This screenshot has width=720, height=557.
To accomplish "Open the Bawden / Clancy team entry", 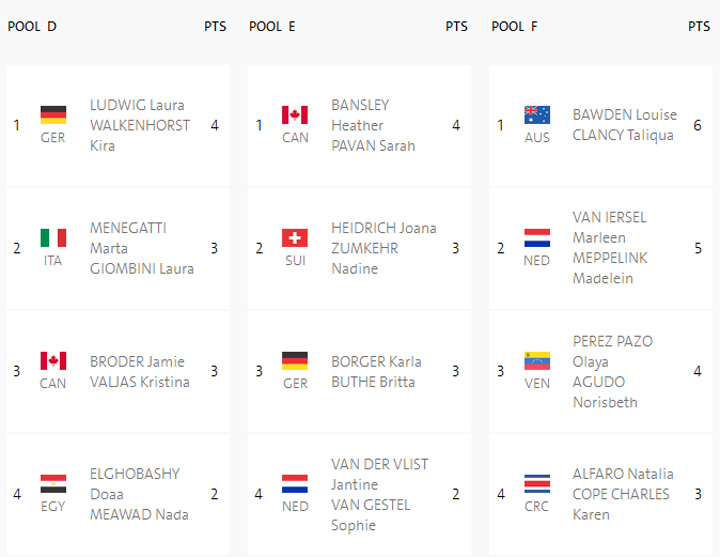I will [x=624, y=125].
